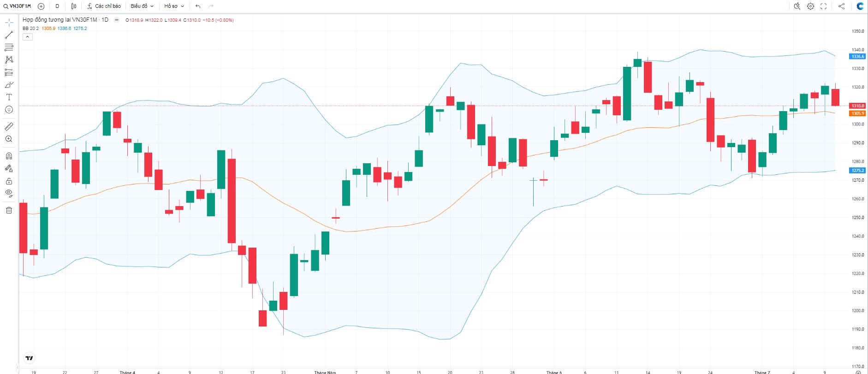Image resolution: width=868 pixels, height=374 pixels.
Task: Toggle magnet mode on
Action: 9,156
